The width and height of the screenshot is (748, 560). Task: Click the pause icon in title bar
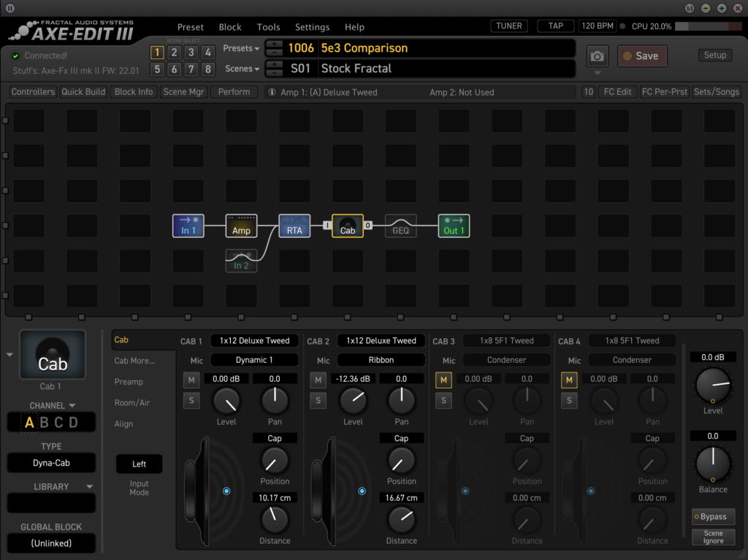(x=10, y=8)
